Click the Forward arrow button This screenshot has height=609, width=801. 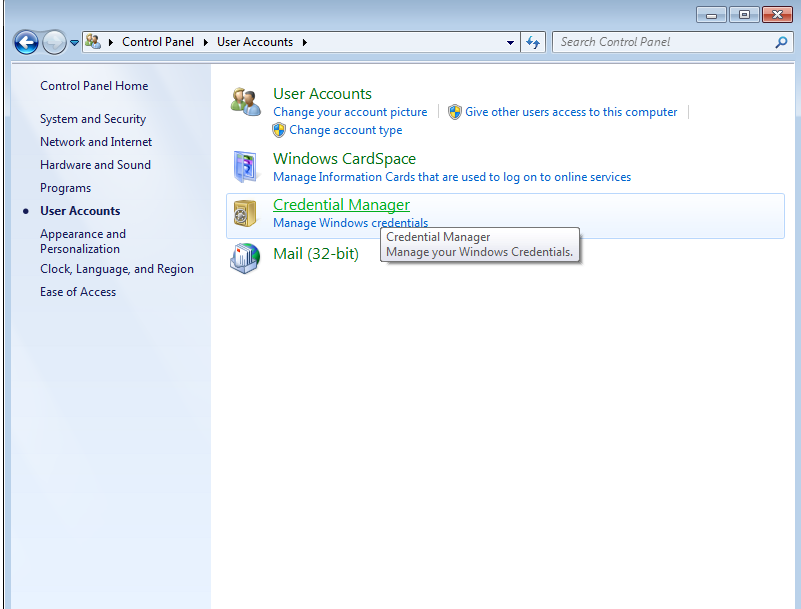(x=54, y=42)
